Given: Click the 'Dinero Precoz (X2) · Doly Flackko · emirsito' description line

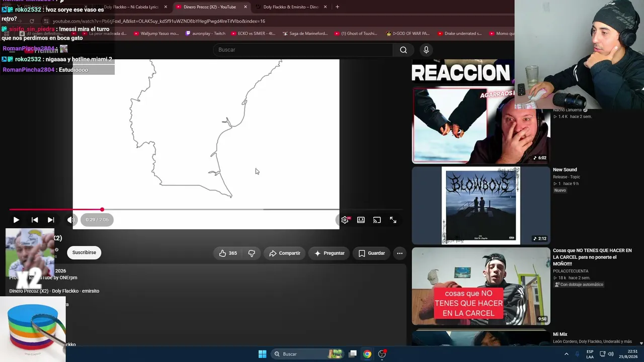Looking at the screenshot, I should tap(54, 291).
